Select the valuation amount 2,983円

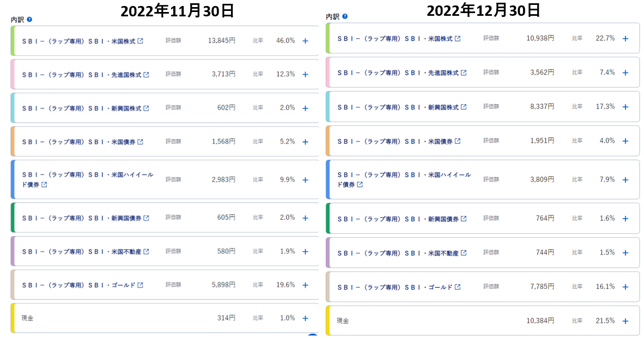point(223,179)
